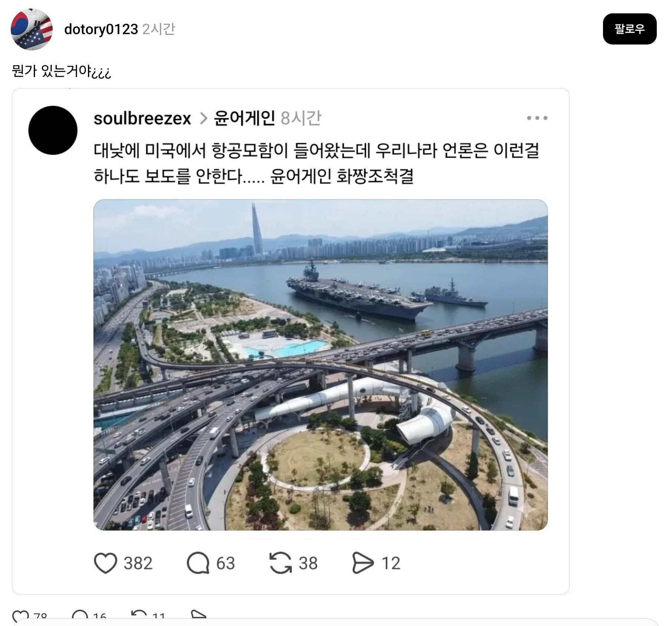This screenshot has height=626, width=672.
Task: Like the main post heart icon
Action: 19,616
